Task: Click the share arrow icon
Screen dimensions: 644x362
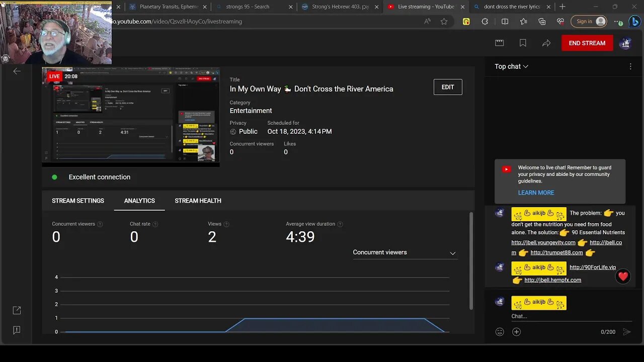Action: click(546, 43)
